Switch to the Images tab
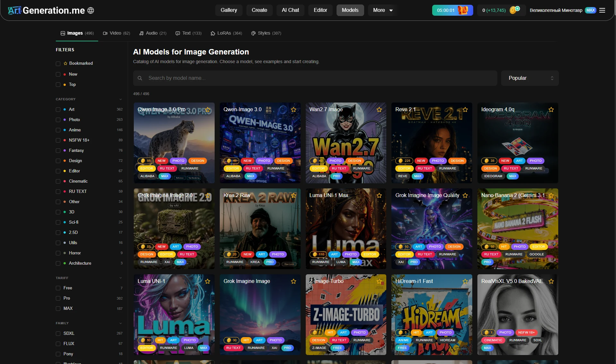This screenshot has width=616, height=364. pyautogui.click(x=77, y=33)
